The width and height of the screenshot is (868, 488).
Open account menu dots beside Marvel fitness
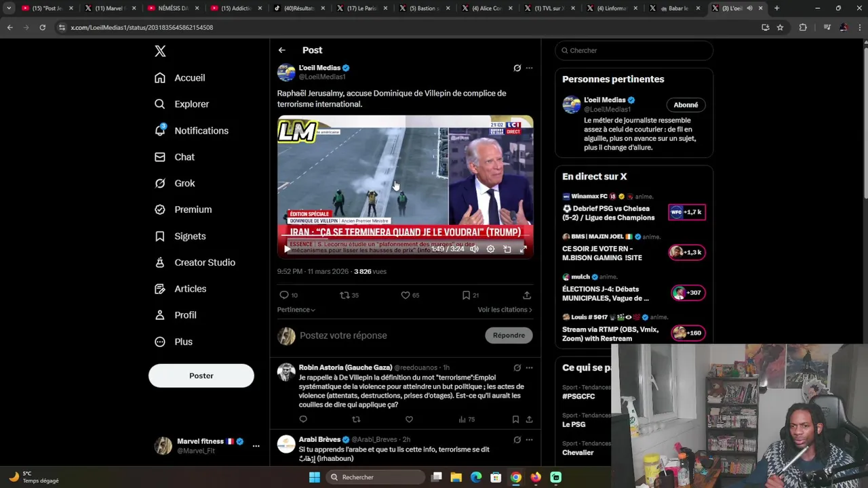coord(256,446)
